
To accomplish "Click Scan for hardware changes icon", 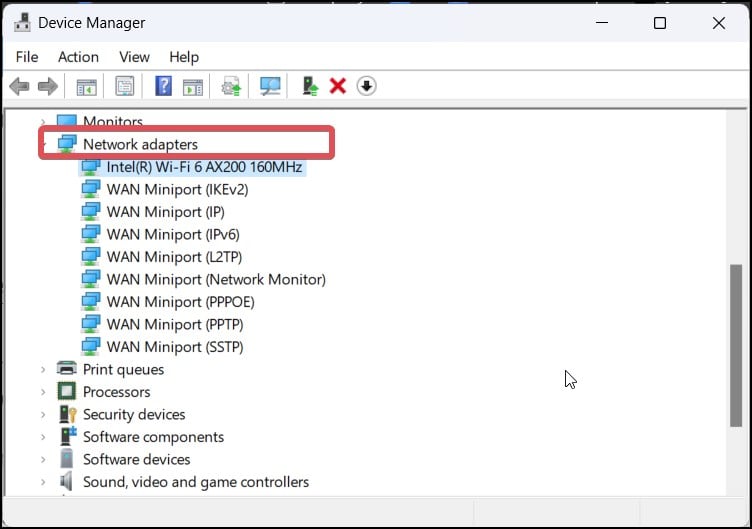I will (270, 86).
